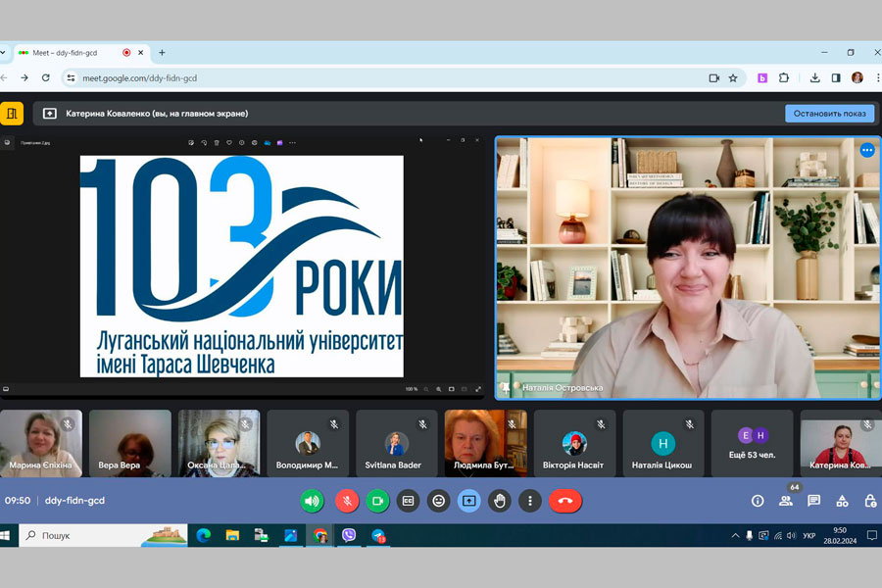Open the meeting details info icon

tap(758, 501)
